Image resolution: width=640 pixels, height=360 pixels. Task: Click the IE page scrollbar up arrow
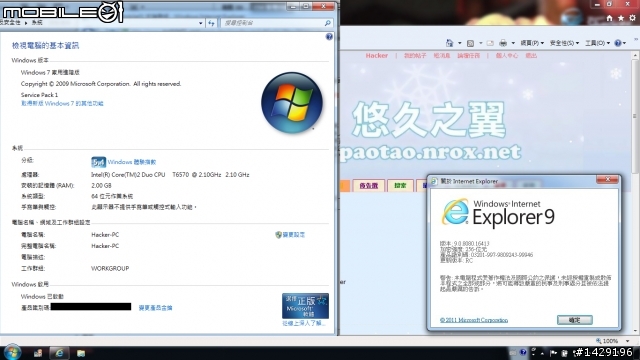click(636, 55)
